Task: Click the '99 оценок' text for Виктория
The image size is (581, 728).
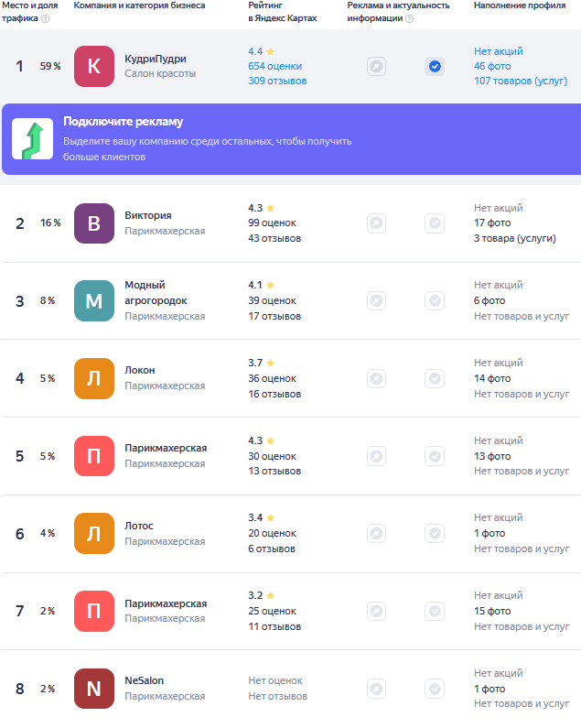Action: click(272, 223)
